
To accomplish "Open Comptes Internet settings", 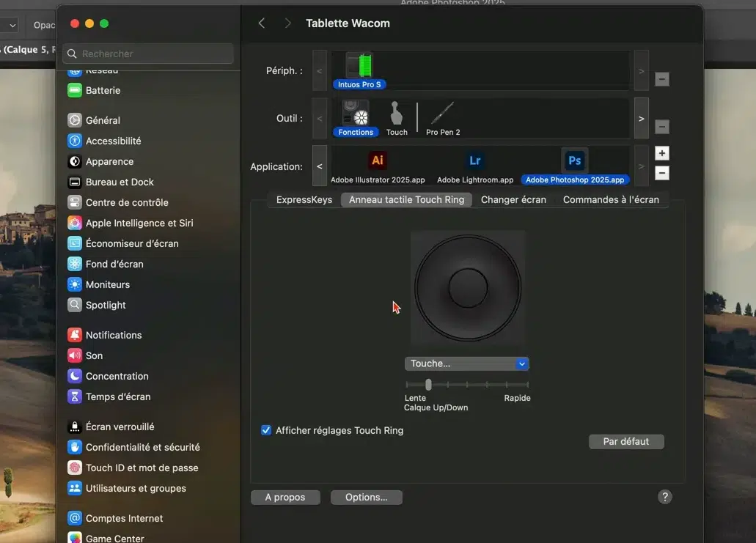I will 115,518.
